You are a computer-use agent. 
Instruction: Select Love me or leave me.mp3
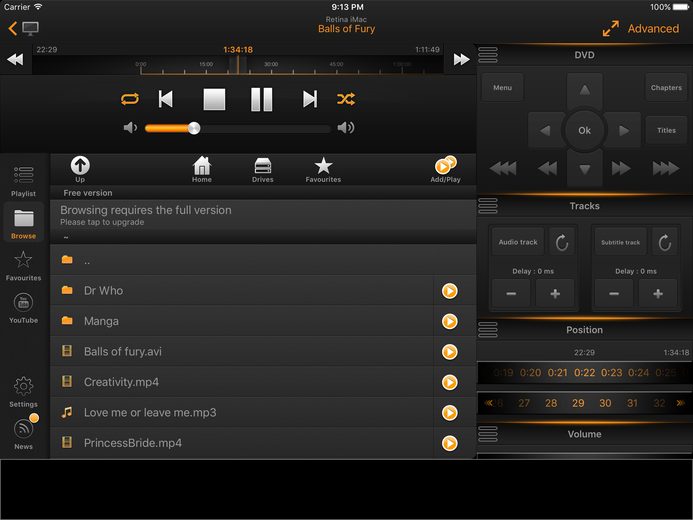pyautogui.click(x=242, y=413)
